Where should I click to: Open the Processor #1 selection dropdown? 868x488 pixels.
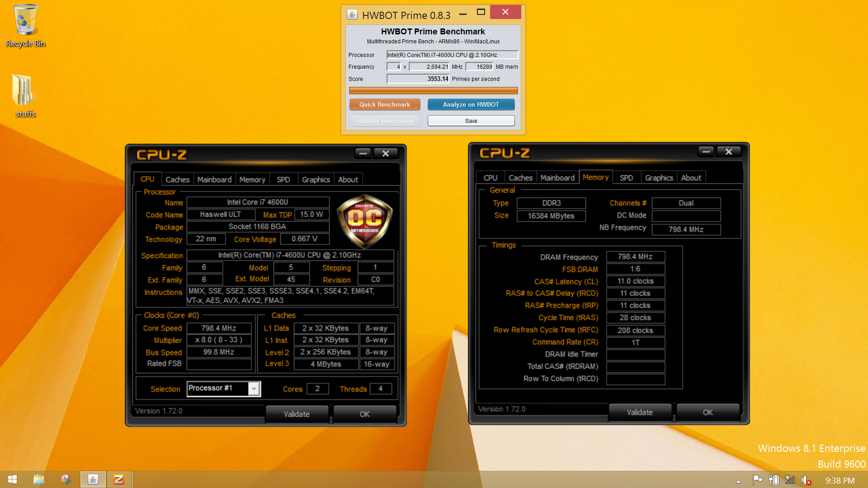[x=254, y=389]
